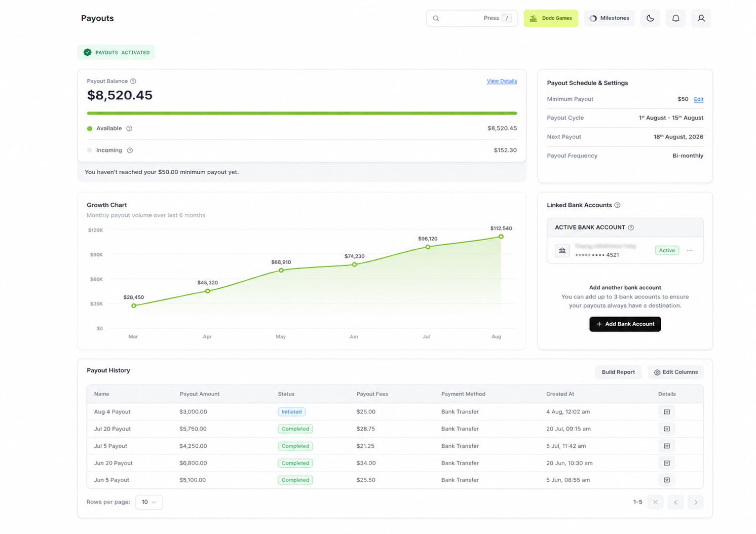Click the help icon beside Available
The height and width of the screenshot is (534, 756).
point(129,129)
